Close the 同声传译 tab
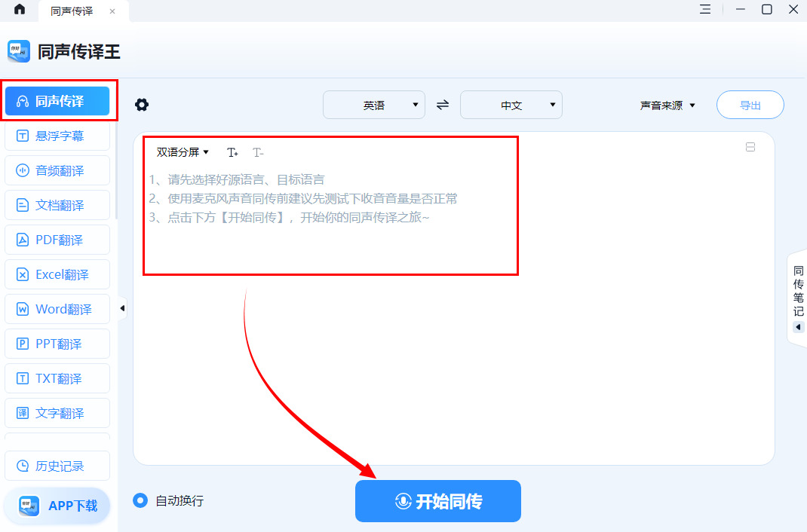This screenshot has width=807, height=532. coord(112,11)
